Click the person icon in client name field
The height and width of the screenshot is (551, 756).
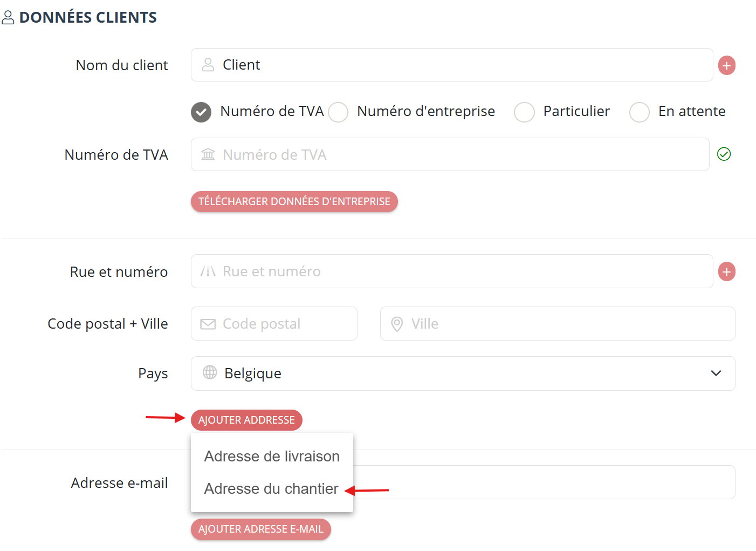tap(208, 65)
